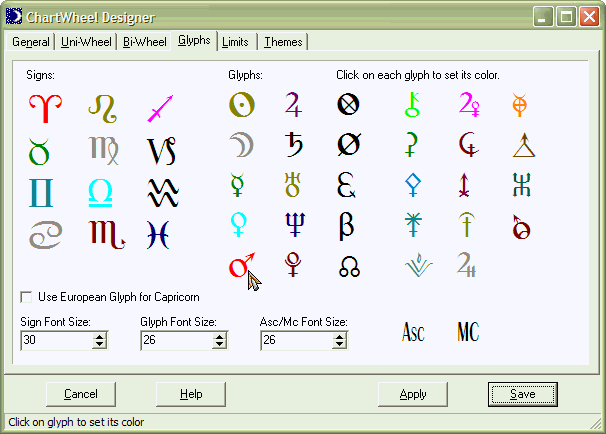Image resolution: width=606 pixels, height=434 pixels.
Task: Click the gray Virgo sign glyph
Action: point(103,150)
